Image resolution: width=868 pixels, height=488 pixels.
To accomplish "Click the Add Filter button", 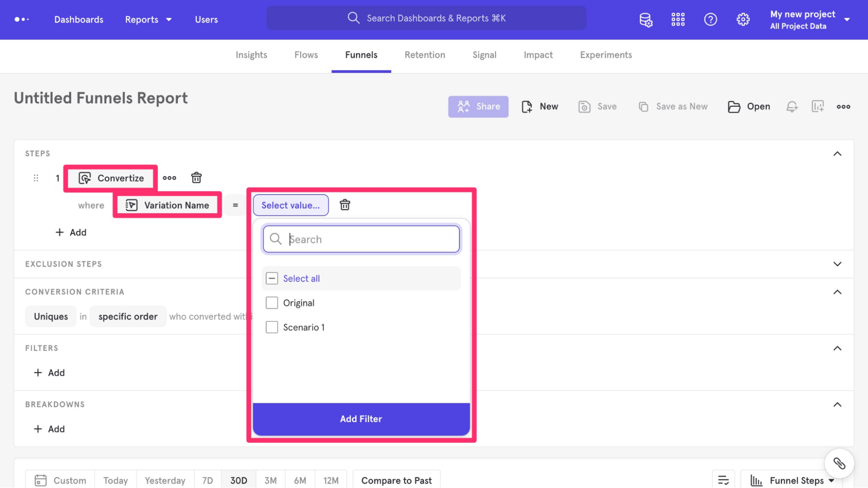I will click(361, 419).
